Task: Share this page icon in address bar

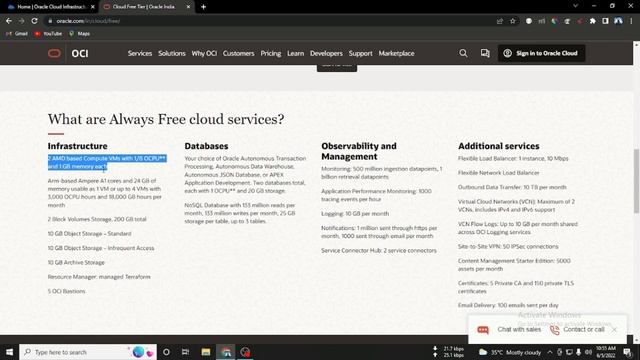Action: [x=500, y=21]
